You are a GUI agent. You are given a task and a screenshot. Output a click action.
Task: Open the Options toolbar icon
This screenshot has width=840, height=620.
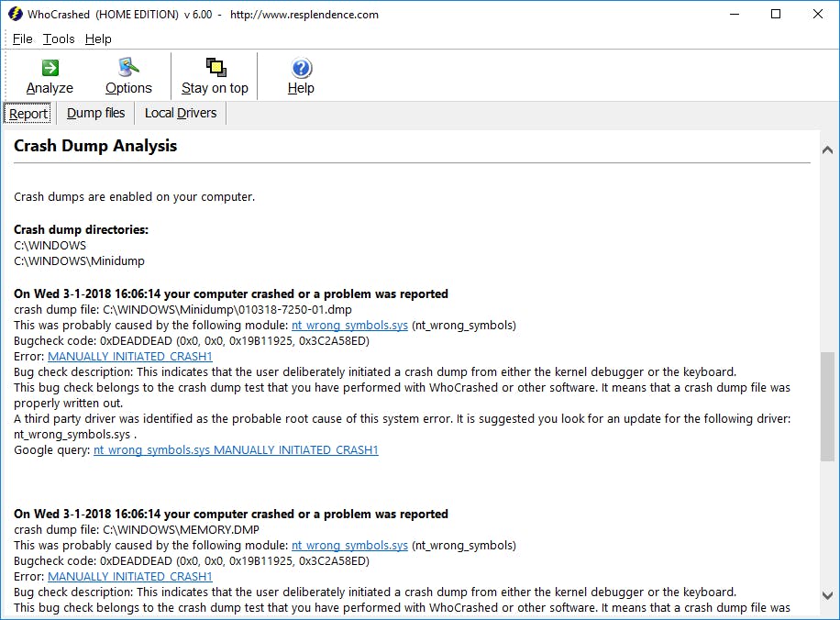tap(128, 68)
